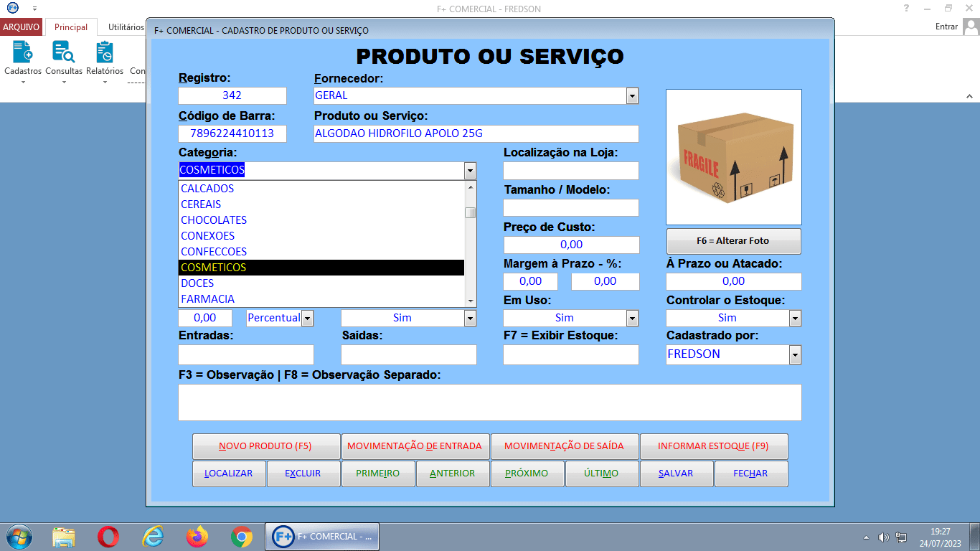Screen dimensions: 980x551
Task: Open the Percentual dropdown arrow
Action: pyautogui.click(x=307, y=318)
